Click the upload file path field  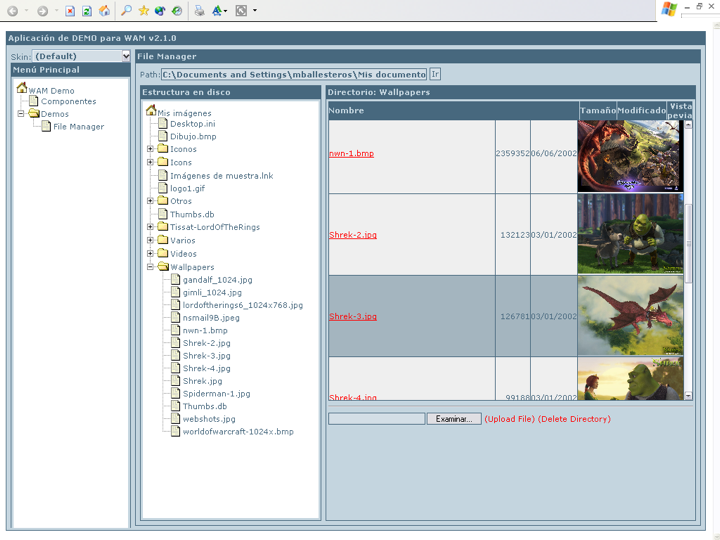click(x=377, y=419)
